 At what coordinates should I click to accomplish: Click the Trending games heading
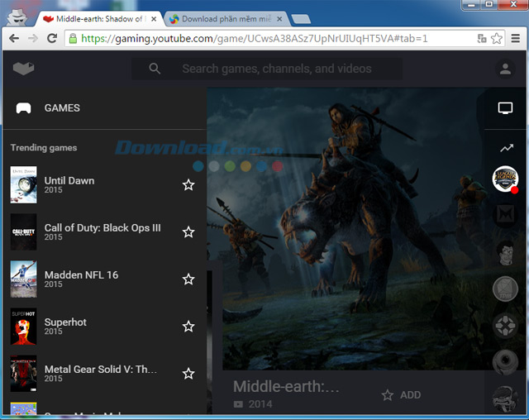[x=44, y=148]
